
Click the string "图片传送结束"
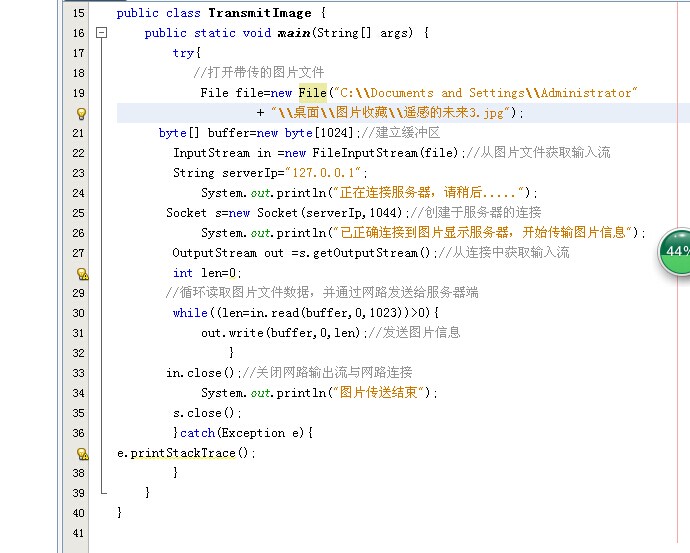pos(378,392)
